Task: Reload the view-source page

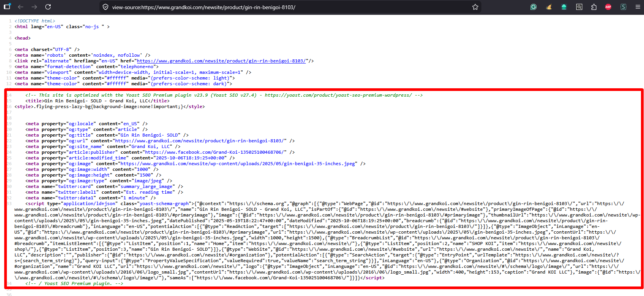Action: tap(48, 7)
